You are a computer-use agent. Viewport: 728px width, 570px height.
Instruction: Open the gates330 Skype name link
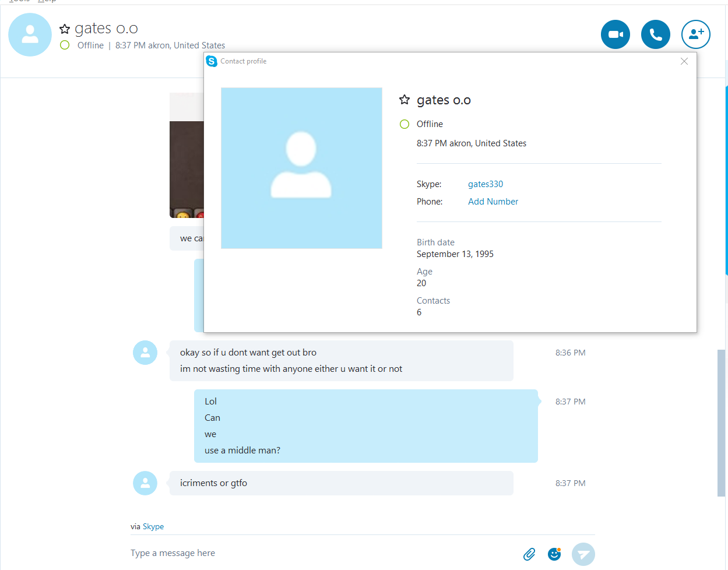tap(486, 184)
